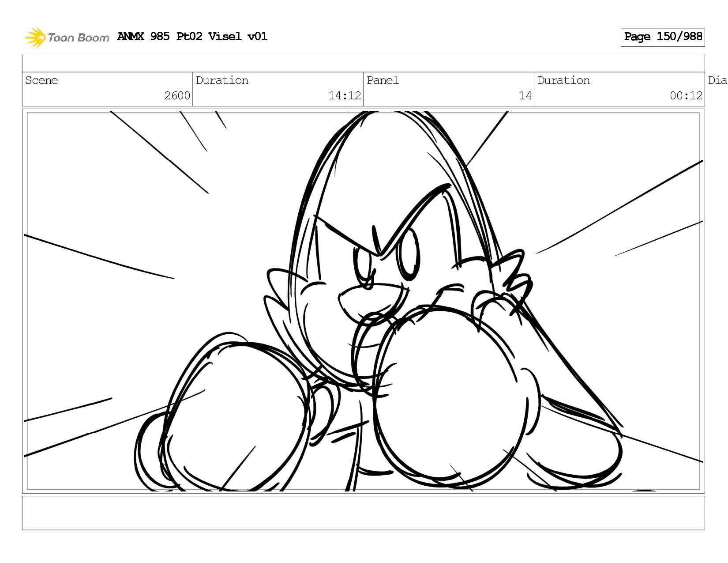Select scene number '2600'
The width and height of the screenshot is (728, 563).
coord(177,96)
